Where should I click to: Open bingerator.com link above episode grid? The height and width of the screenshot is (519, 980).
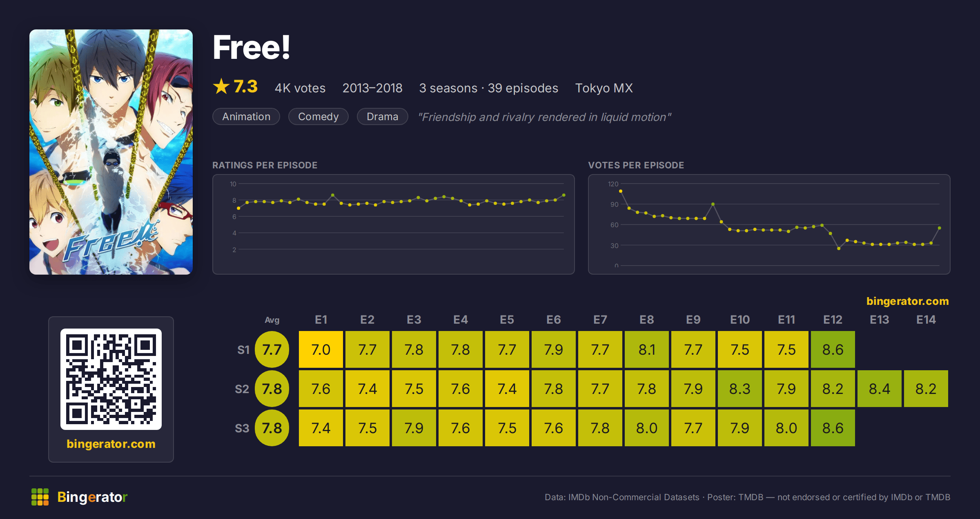[x=907, y=301]
